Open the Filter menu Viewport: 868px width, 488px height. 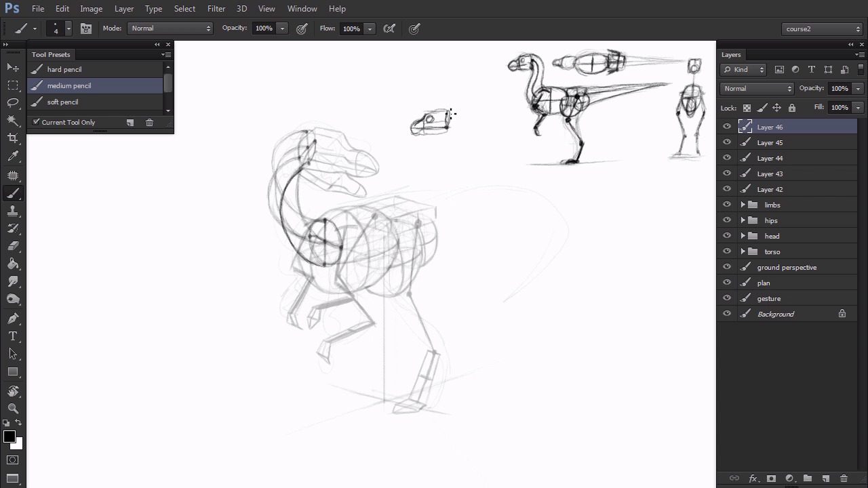[216, 9]
